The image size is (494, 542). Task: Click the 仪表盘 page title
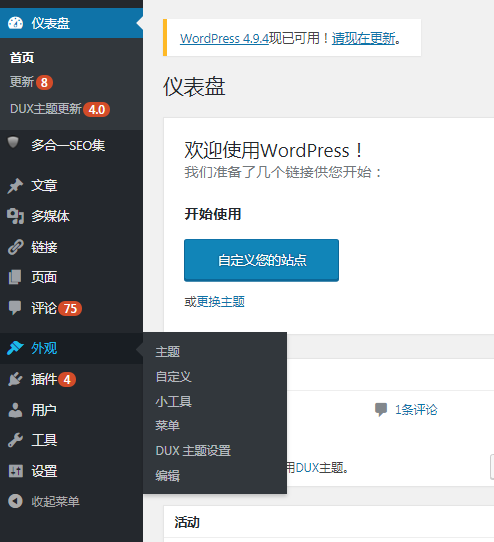(x=194, y=86)
